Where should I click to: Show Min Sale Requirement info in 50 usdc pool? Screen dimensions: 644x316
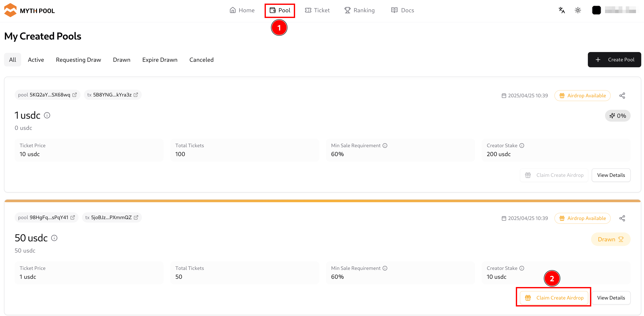point(385,268)
